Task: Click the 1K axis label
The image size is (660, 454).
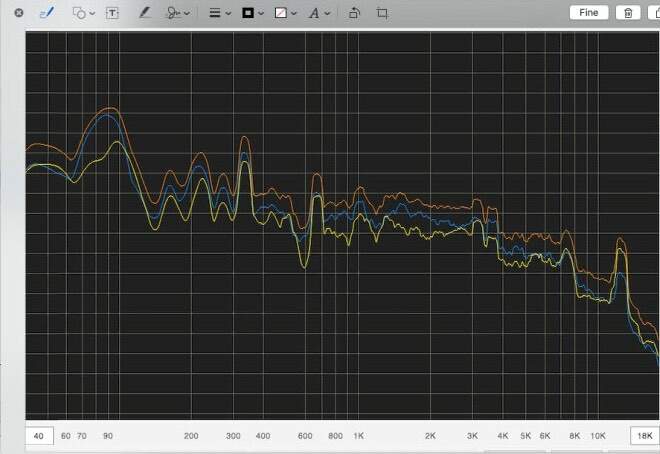Action: point(359,436)
